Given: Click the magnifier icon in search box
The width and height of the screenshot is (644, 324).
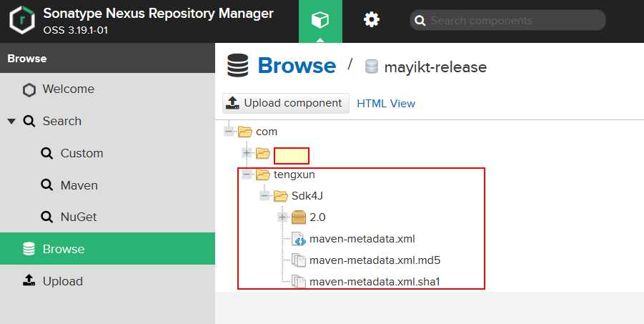Looking at the screenshot, I should (x=420, y=21).
